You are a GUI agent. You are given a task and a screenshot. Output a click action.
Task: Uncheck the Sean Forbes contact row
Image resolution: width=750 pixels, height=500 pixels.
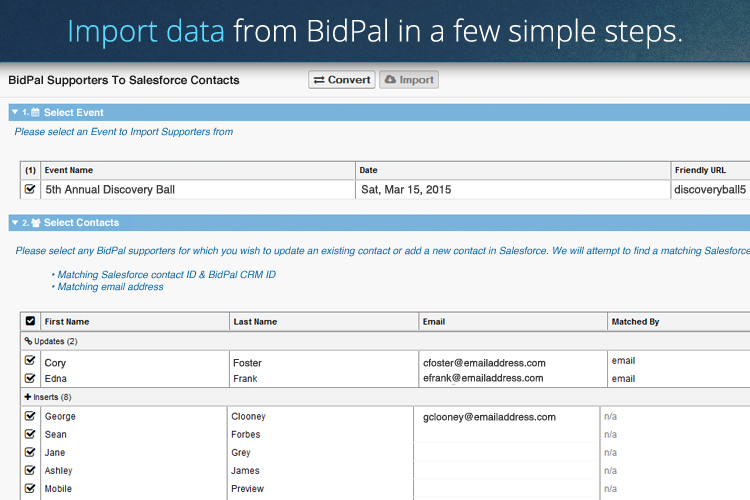point(30,434)
